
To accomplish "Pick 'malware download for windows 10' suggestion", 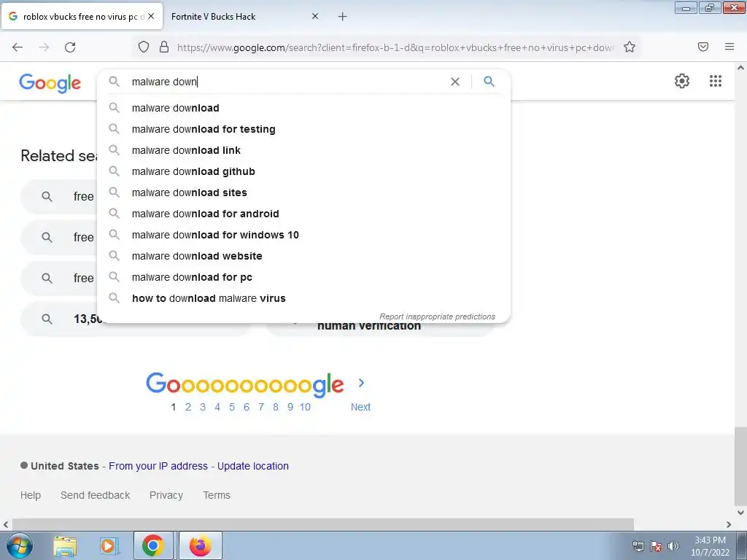I will tap(303, 235).
